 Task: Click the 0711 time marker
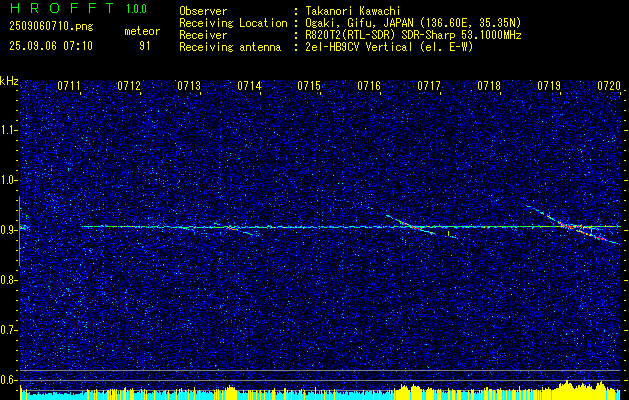[69, 86]
